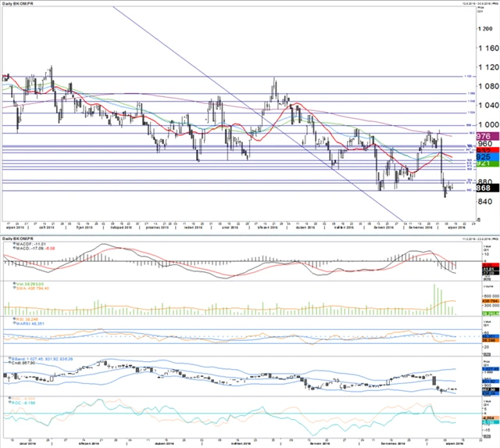Click the red 932 moving average tag

tap(487, 150)
